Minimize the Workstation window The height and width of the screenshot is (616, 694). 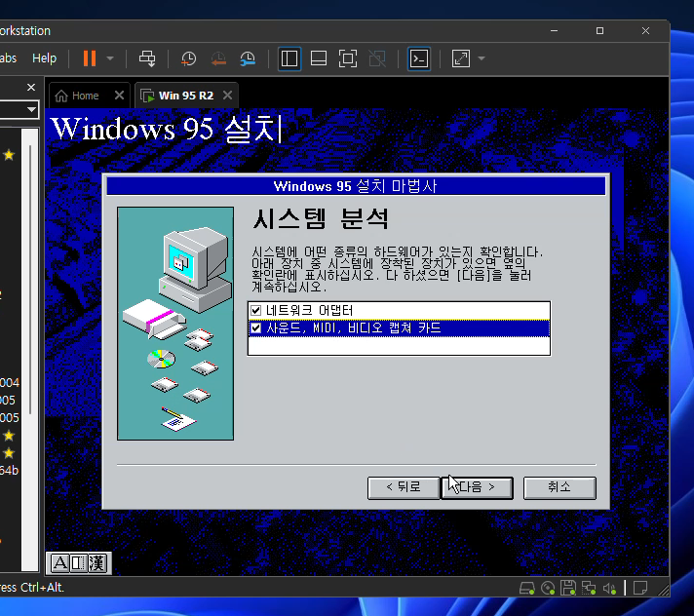pyautogui.click(x=555, y=30)
